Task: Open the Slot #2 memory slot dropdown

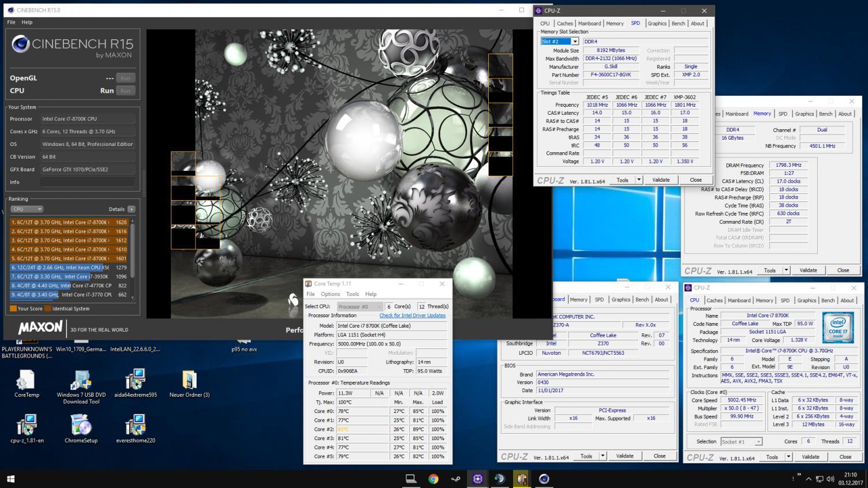Action: coord(575,42)
